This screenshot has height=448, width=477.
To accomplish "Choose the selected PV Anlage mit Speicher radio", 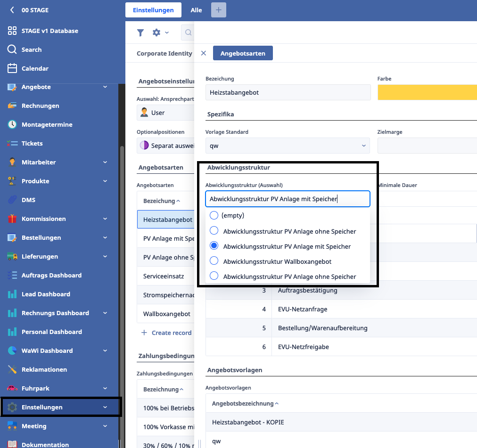I will pos(214,246).
